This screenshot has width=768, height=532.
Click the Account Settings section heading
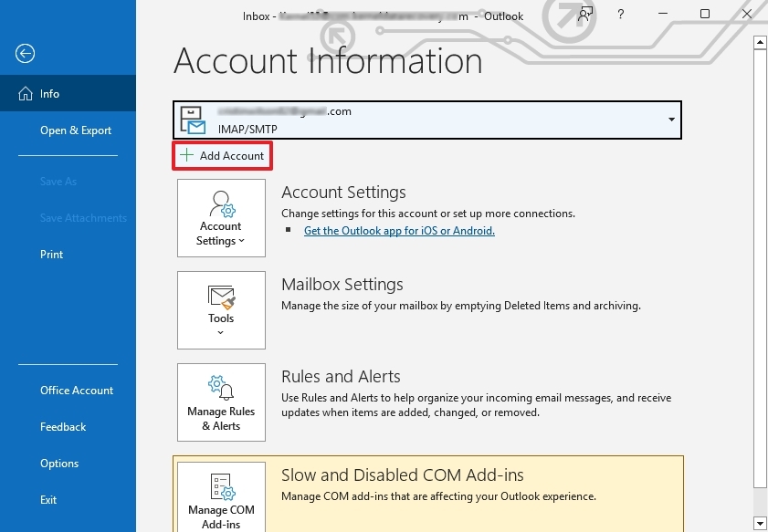point(343,193)
